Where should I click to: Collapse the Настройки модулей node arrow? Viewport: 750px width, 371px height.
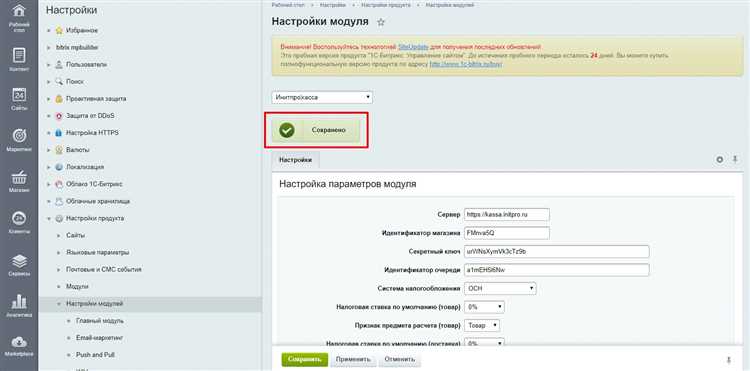coord(58,304)
